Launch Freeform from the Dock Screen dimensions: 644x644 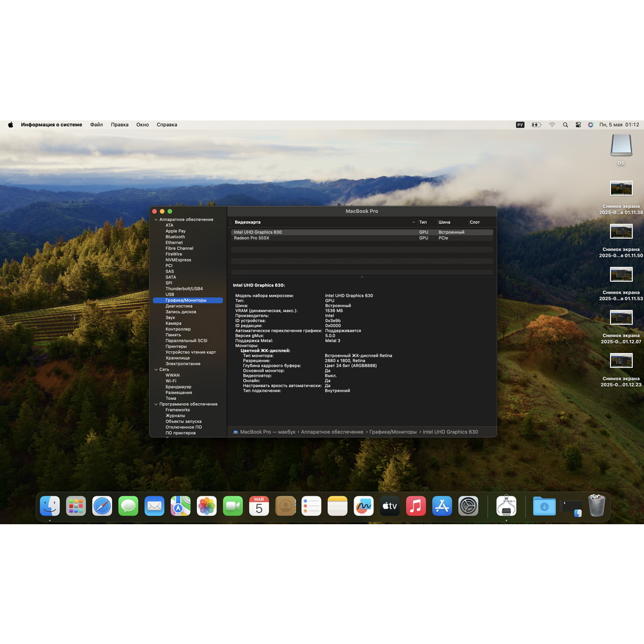click(364, 506)
